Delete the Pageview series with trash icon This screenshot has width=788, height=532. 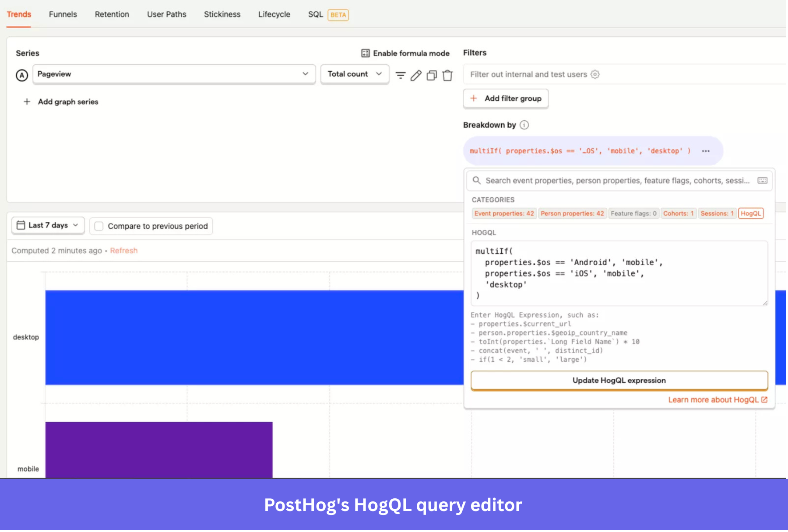tap(447, 75)
